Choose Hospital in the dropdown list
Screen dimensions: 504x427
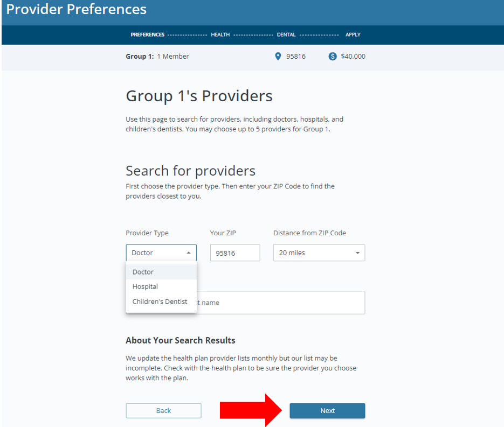[x=146, y=286]
